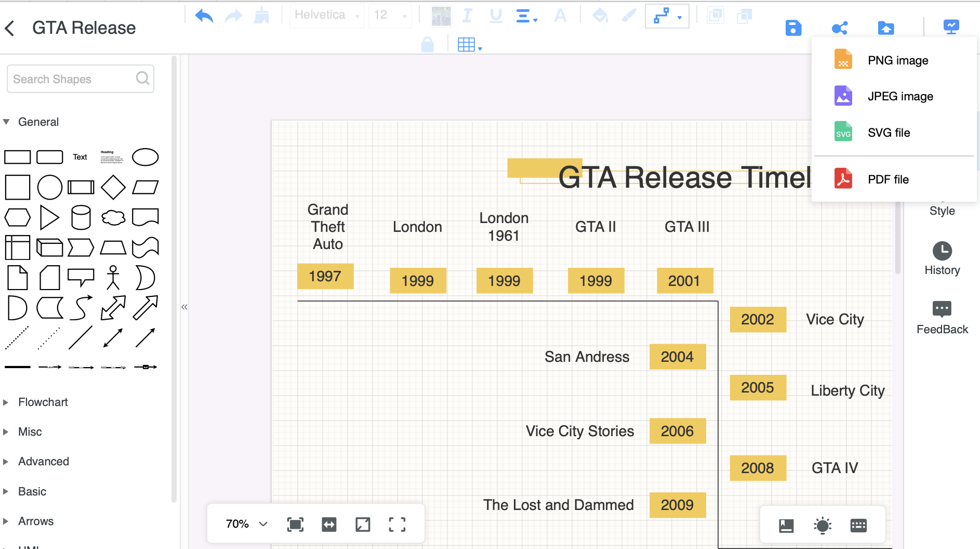Select the cylinder shape
The height and width of the screenshot is (549, 980).
[x=81, y=217]
